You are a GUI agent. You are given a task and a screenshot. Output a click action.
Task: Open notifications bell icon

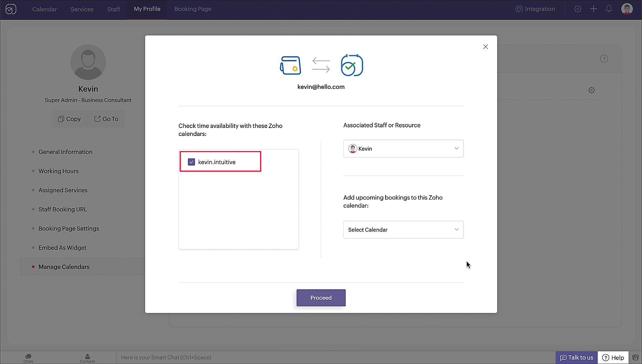coord(609,9)
